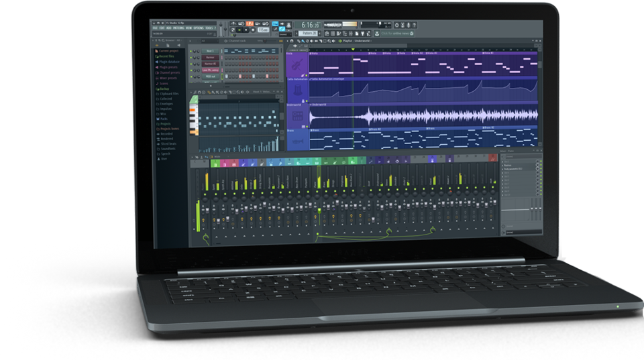Open the mixer Wide layout dropdown
The width and height of the screenshot is (644, 360).
tap(221, 157)
